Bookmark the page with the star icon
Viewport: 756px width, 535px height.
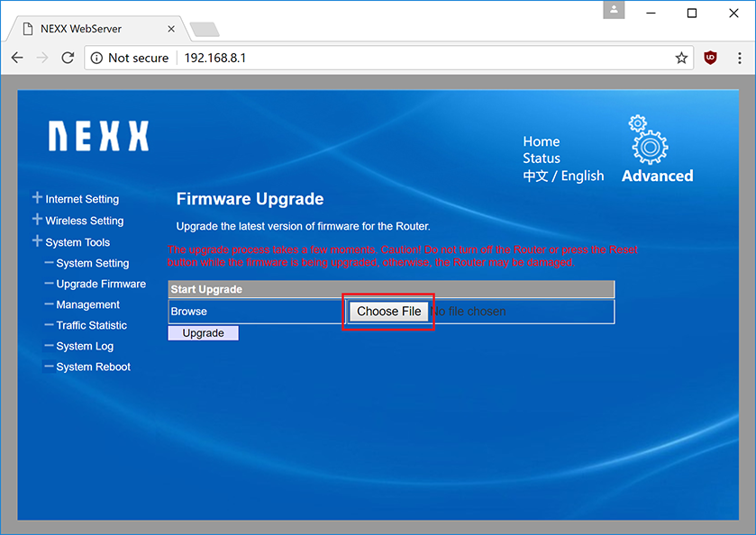click(x=681, y=59)
